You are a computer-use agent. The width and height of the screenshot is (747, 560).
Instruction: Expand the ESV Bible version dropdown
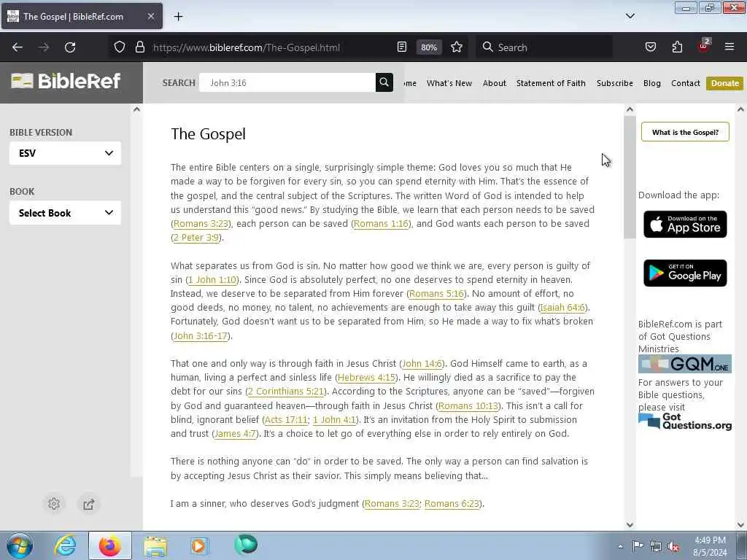coord(65,153)
